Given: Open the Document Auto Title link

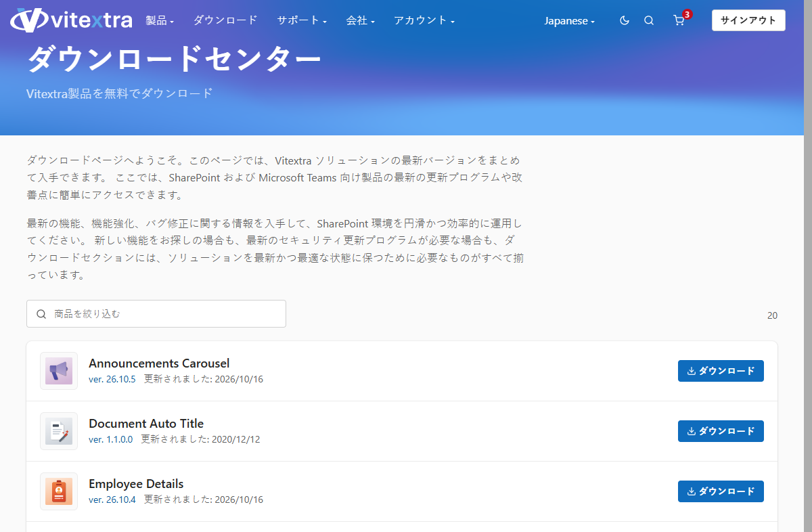Looking at the screenshot, I should (x=146, y=424).
